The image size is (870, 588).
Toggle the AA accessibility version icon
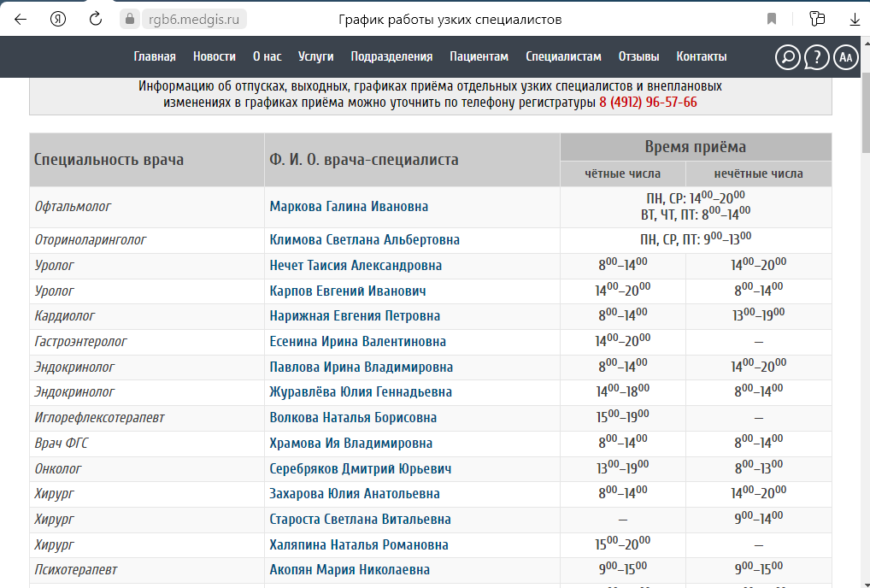click(x=846, y=57)
